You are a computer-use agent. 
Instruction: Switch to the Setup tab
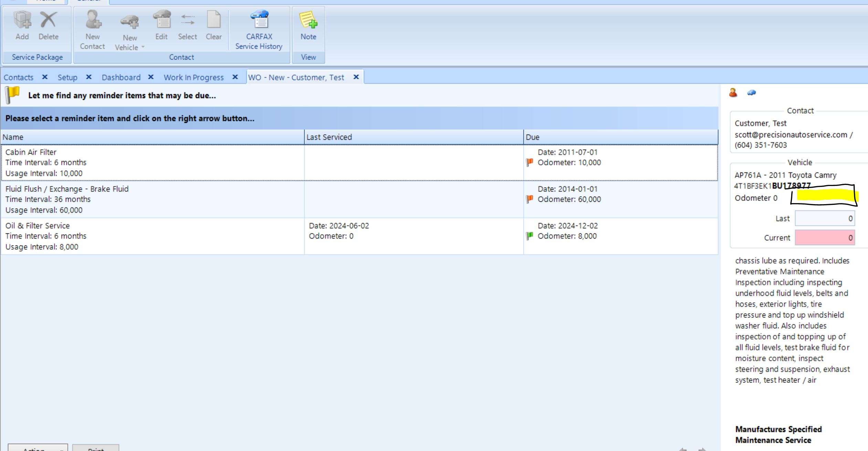pyautogui.click(x=67, y=77)
